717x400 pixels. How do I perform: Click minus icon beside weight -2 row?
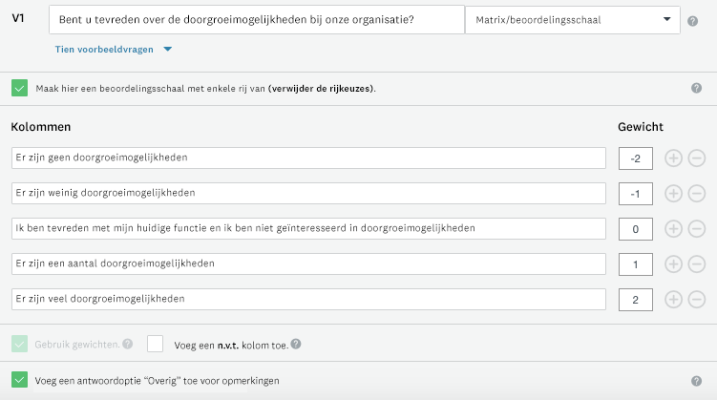[x=696, y=158]
